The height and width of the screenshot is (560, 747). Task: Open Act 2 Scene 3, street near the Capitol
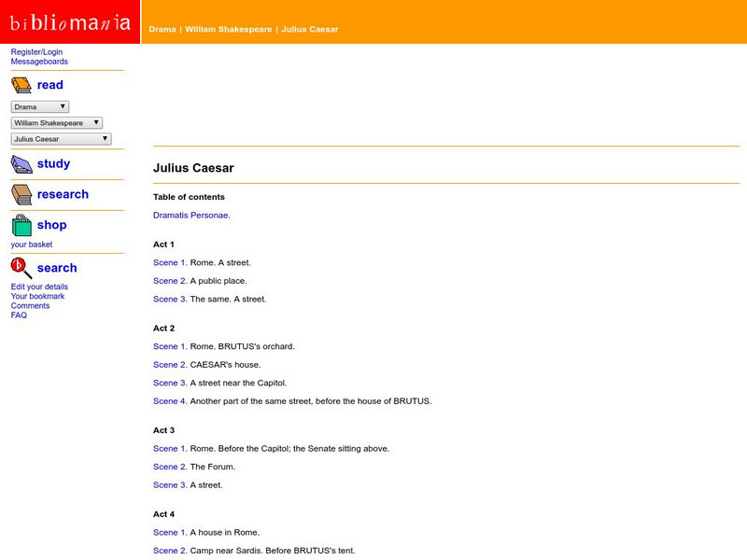[170, 383]
